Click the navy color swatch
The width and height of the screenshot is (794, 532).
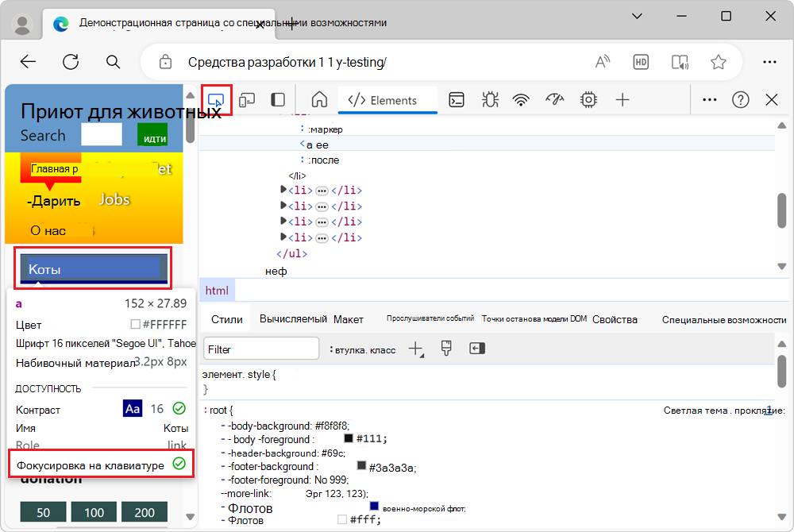pos(374,506)
